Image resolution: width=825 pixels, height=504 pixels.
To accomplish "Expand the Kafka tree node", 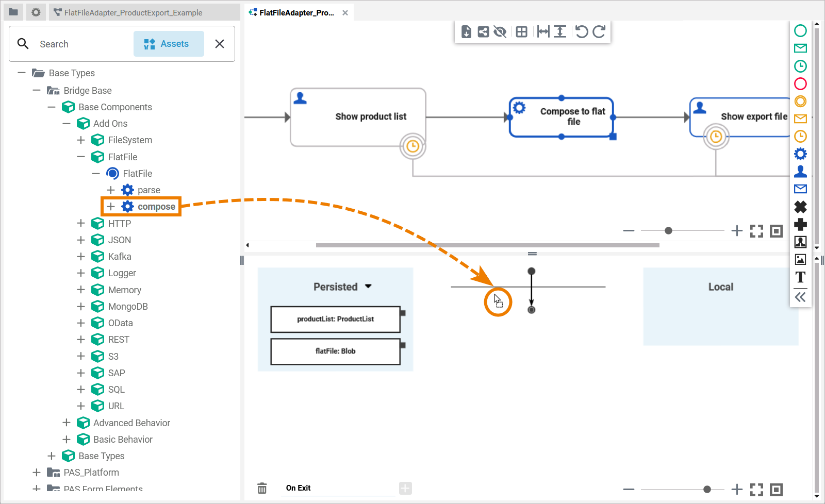I will coord(81,257).
